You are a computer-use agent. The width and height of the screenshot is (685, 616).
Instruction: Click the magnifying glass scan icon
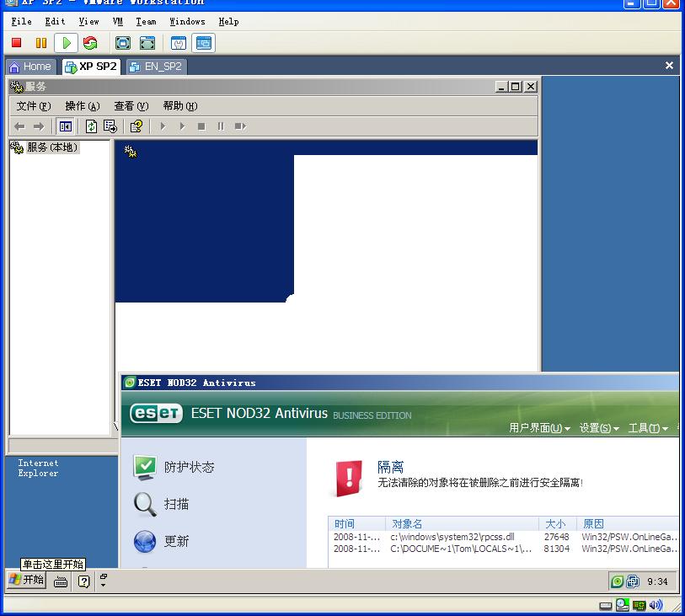145,505
